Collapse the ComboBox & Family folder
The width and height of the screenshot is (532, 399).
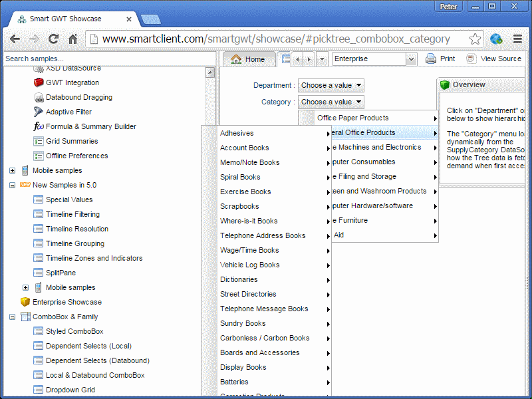[x=12, y=317]
